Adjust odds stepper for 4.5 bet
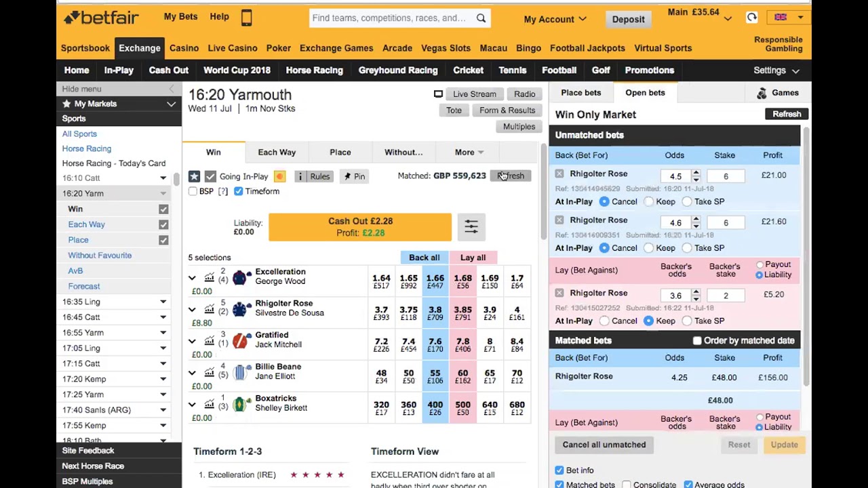868x488 pixels. coord(696,176)
